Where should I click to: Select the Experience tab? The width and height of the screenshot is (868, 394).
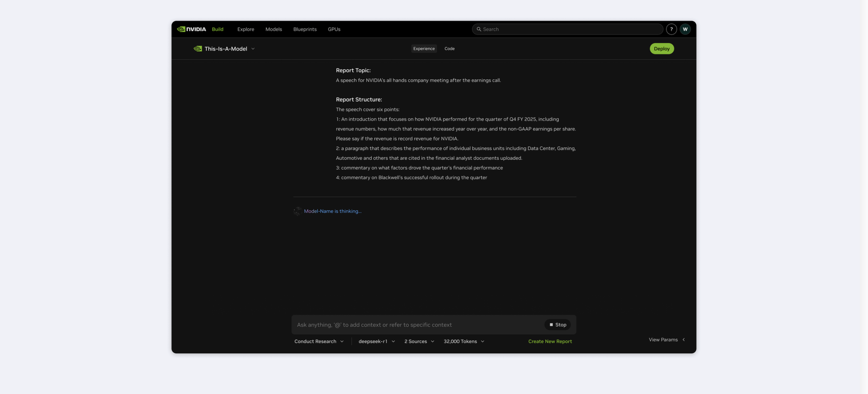(424, 49)
